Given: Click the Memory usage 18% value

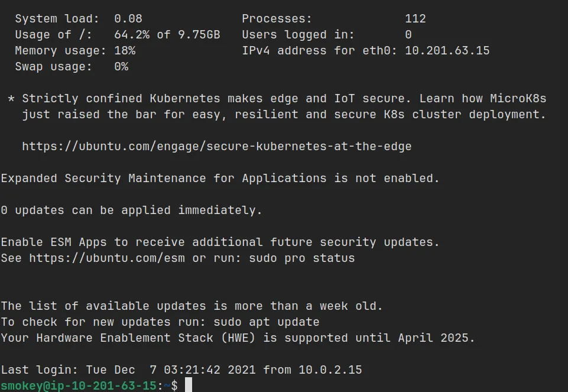Looking at the screenshot, I should [125, 51].
